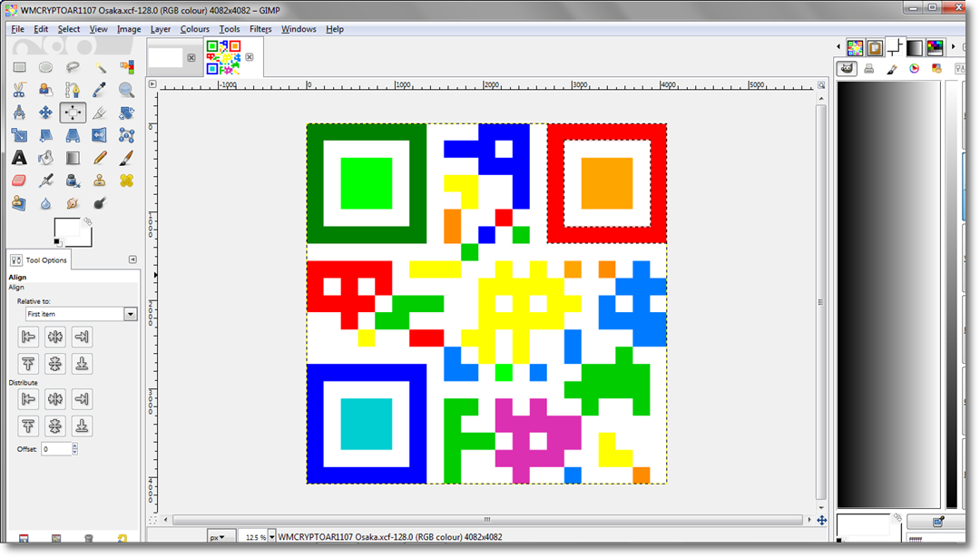Open the image navigation cross button

tap(822, 520)
